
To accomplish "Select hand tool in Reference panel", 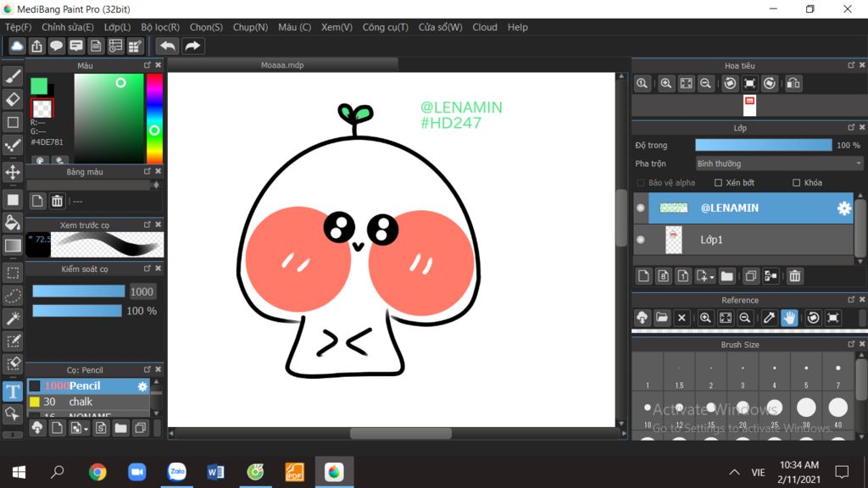I will 789,318.
